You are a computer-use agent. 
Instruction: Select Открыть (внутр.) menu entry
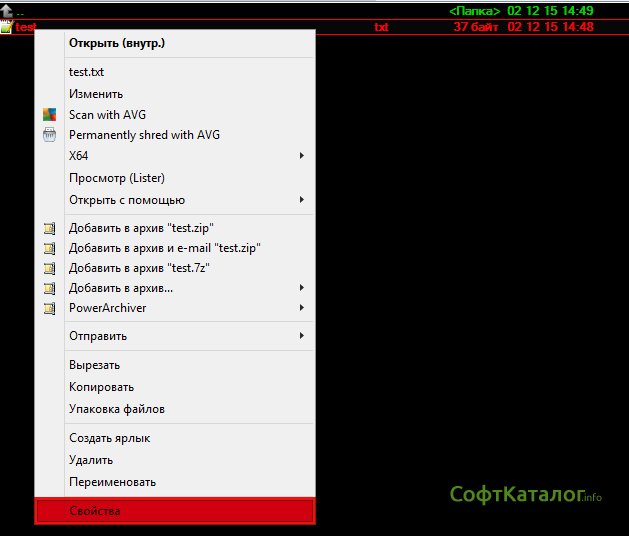(117, 43)
